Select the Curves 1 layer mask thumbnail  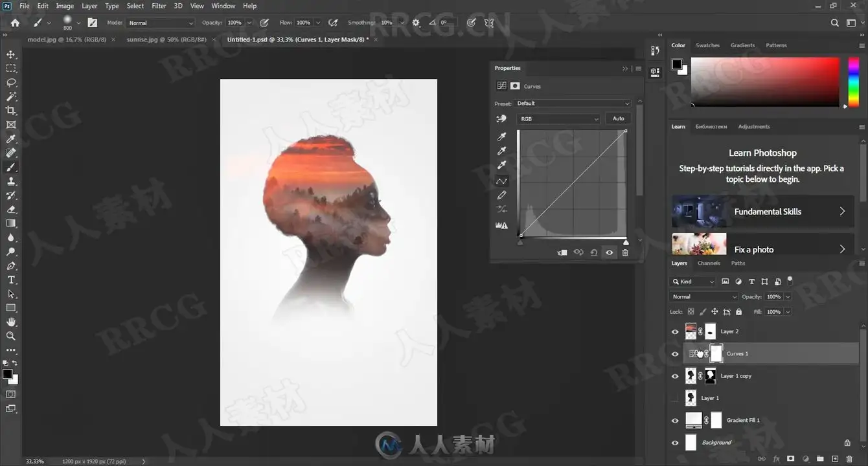(716, 353)
